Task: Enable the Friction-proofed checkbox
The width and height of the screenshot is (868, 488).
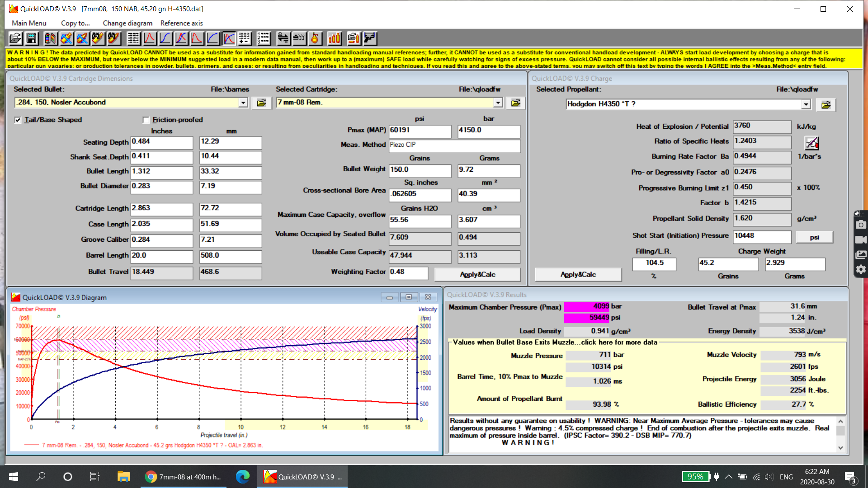Action: click(x=146, y=120)
